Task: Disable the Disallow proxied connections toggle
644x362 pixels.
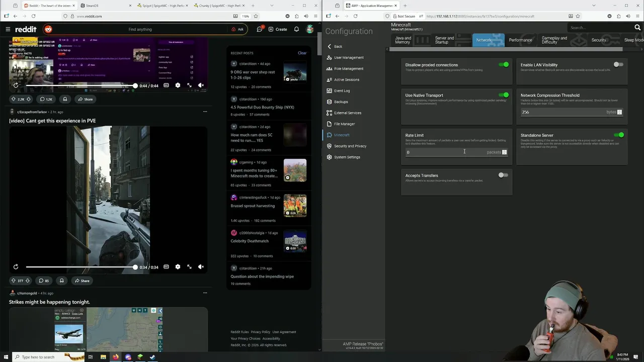Action: pos(504,64)
